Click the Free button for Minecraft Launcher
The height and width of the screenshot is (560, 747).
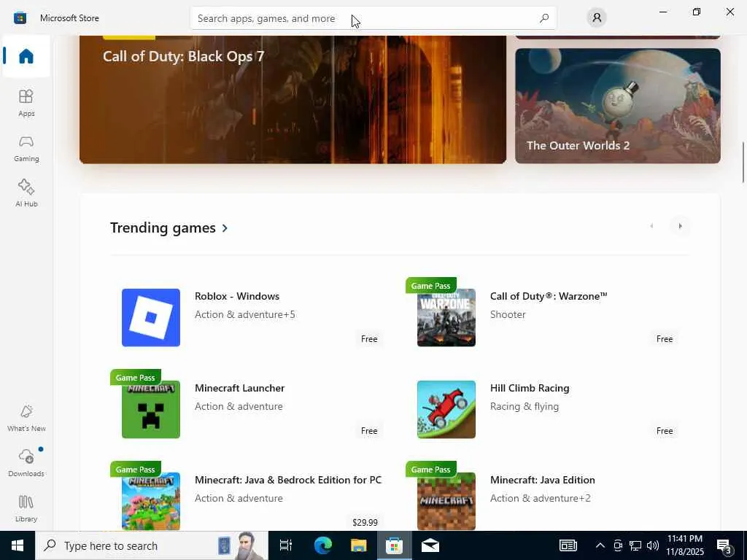click(369, 431)
